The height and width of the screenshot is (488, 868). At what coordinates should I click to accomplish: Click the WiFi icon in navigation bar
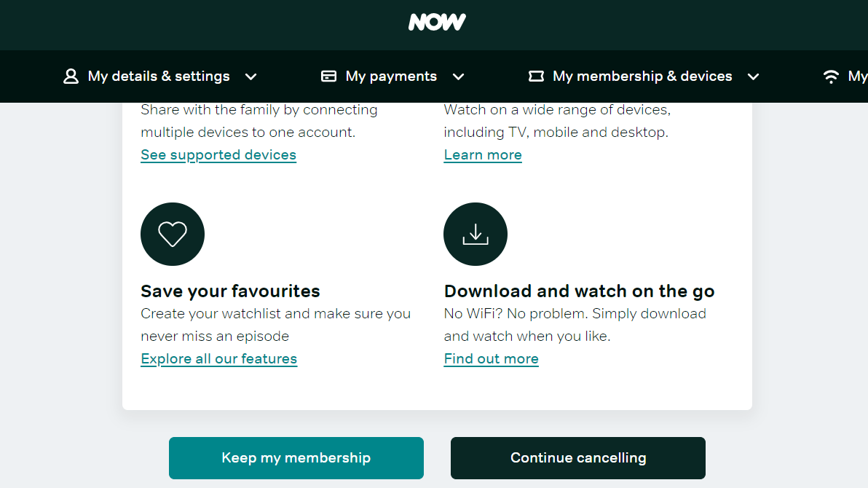(x=831, y=76)
